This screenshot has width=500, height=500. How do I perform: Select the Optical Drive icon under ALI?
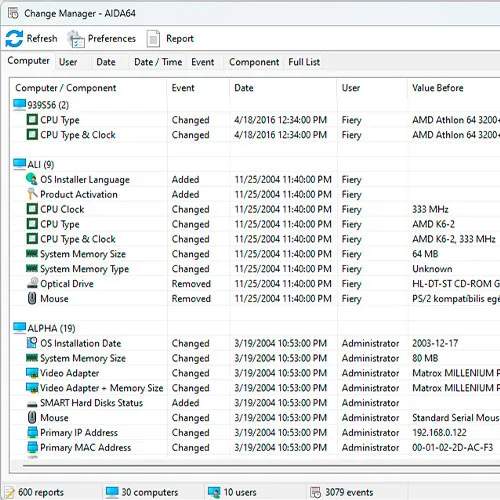click(x=32, y=283)
